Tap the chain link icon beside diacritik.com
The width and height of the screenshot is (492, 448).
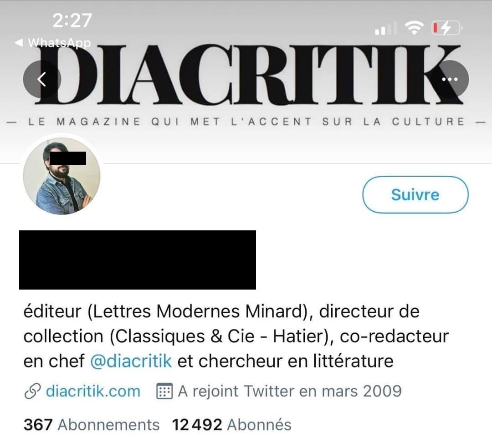[32, 391]
